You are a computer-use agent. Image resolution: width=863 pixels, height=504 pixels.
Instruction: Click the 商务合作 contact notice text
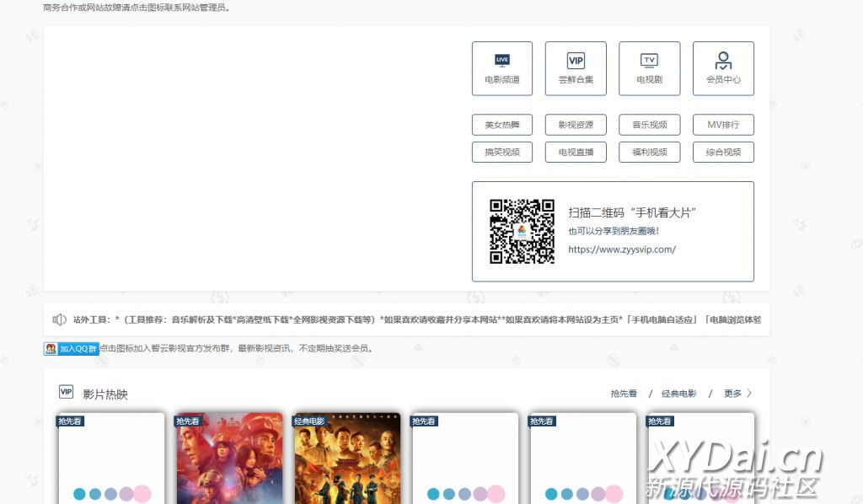pyautogui.click(x=137, y=8)
